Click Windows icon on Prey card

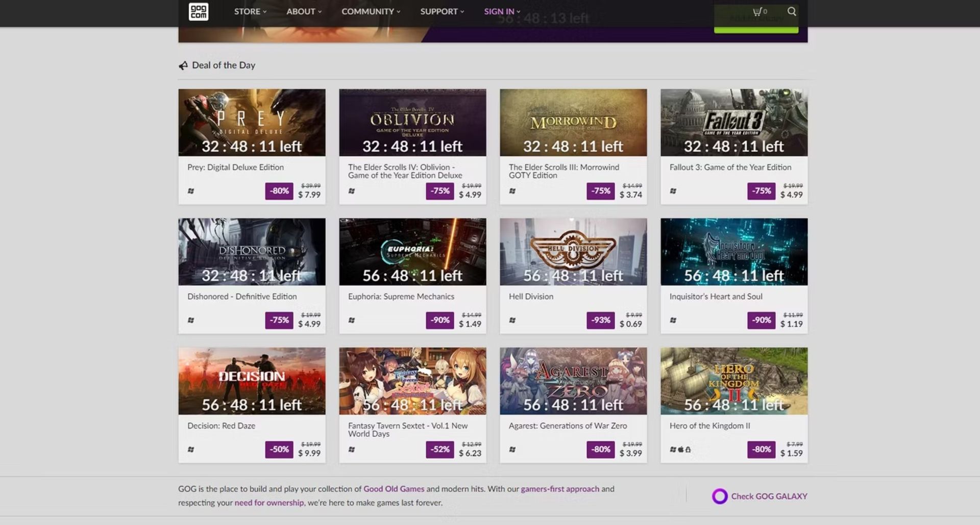[191, 191]
